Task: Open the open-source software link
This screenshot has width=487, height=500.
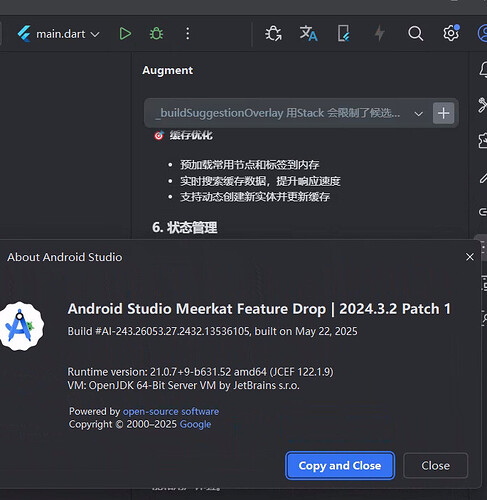Action: (171, 411)
